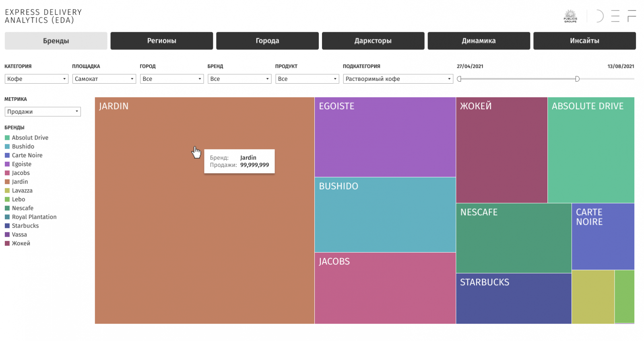Image resolution: width=644 pixels, height=341 pixels.
Task: Open the Категория dropdown showing Кофе
Action: coord(36,79)
